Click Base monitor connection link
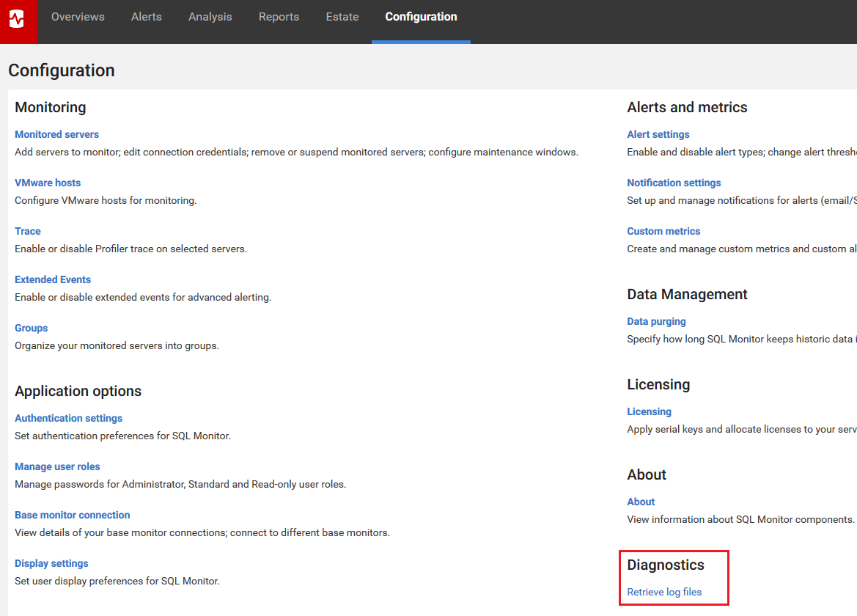857x616 pixels. tap(72, 516)
